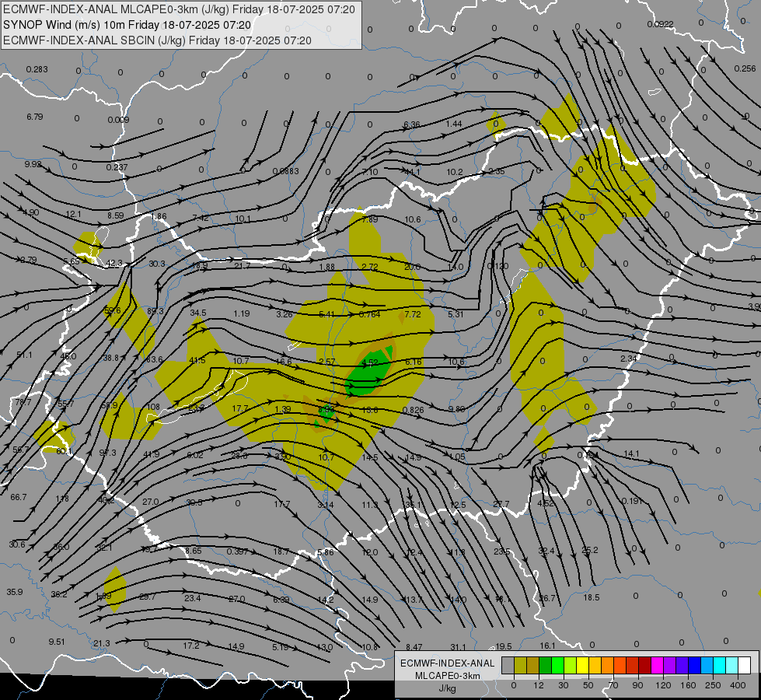The height and width of the screenshot is (700, 761).
Task: Click the SBCIN header line
Action: coord(157,40)
